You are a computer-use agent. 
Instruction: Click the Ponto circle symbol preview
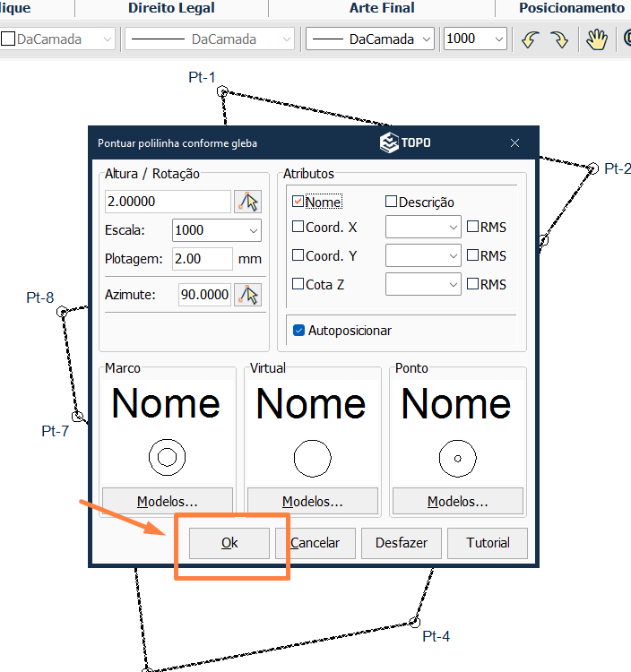click(457, 457)
